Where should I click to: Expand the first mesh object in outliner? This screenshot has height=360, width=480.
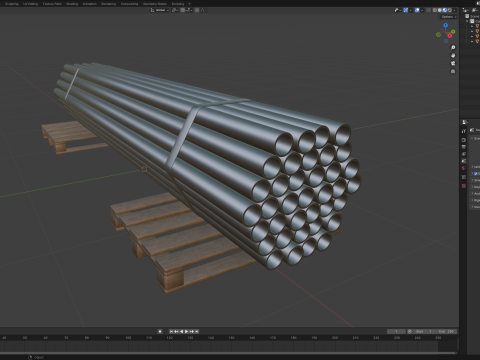pyautogui.click(x=472, y=26)
